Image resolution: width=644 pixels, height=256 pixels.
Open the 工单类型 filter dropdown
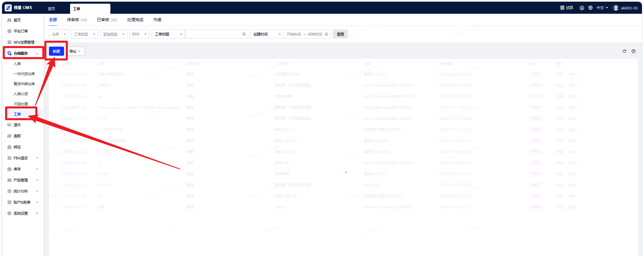coord(85,34)
